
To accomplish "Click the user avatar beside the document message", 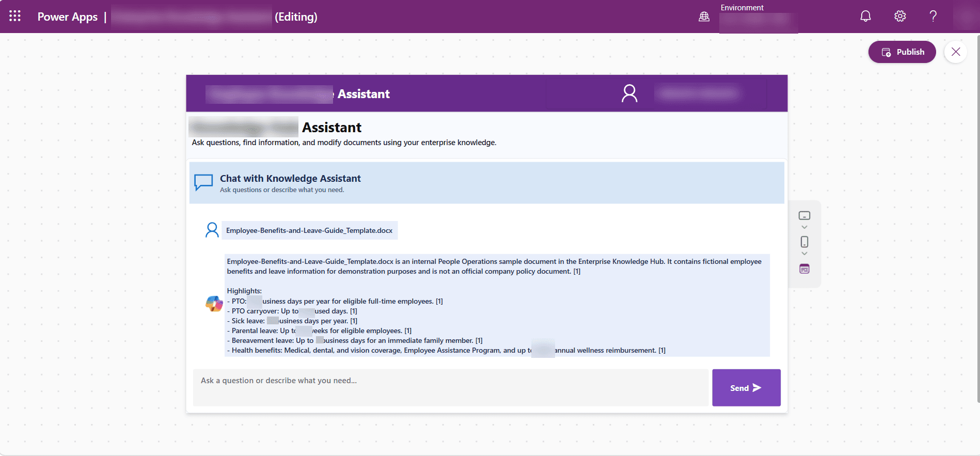I will tap(212, 230).
